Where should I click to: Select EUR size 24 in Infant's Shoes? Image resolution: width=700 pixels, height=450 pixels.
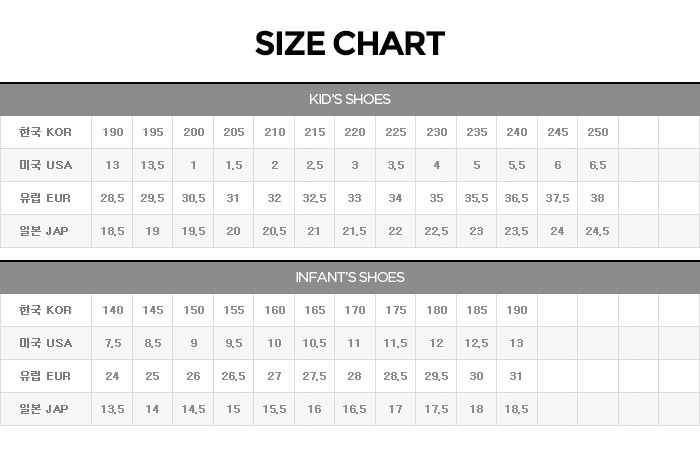pos(112,376)
